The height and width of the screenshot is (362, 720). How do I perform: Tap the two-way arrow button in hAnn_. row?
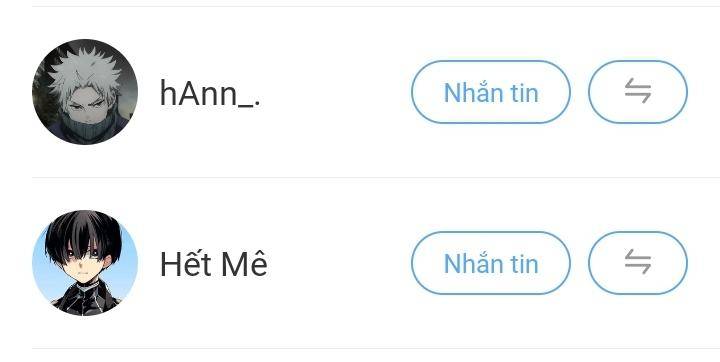(x=638, y=92)
